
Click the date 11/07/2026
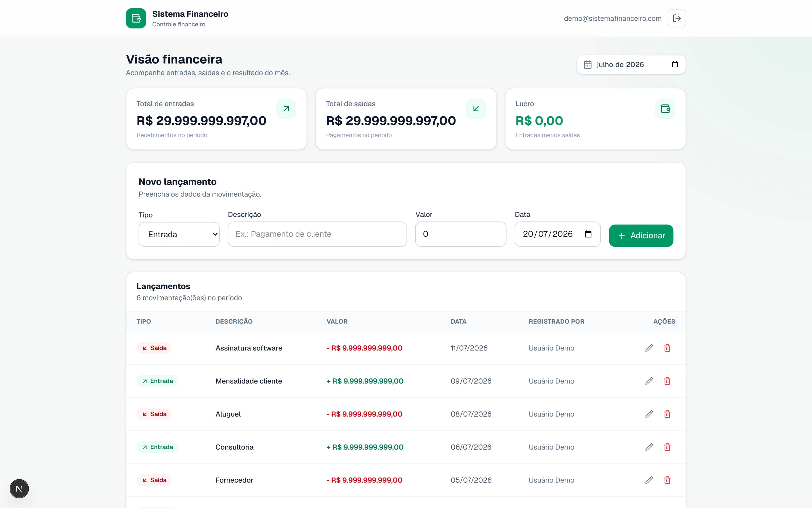(x=469, y=348)
